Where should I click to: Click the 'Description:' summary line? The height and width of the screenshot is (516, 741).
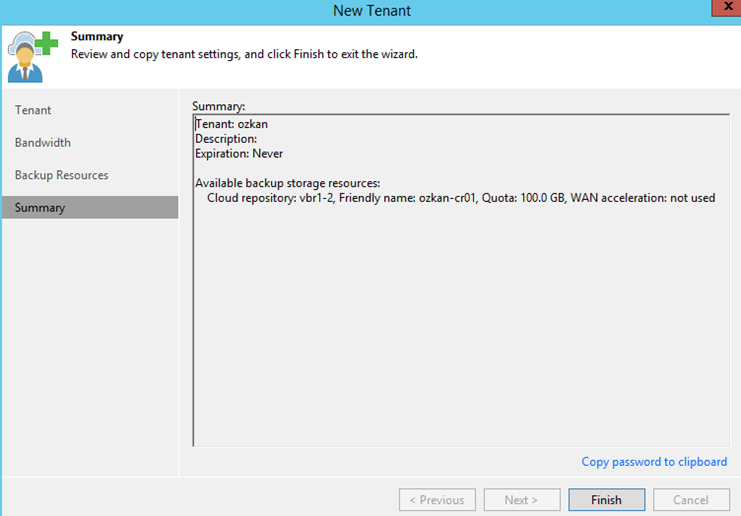point(226,139)
